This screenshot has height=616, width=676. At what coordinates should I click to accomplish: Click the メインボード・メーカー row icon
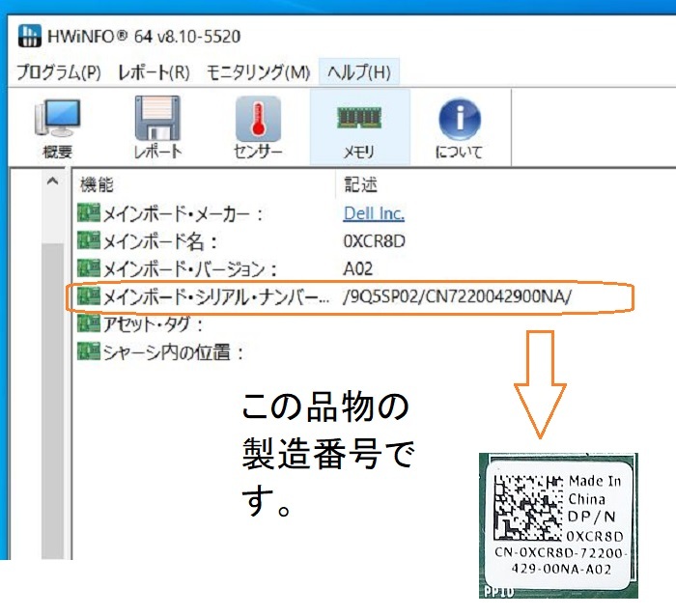click(89, 213)
